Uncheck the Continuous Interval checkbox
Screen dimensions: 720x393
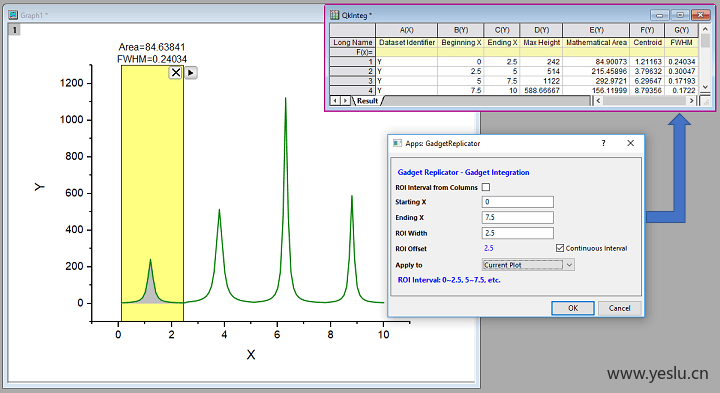click(560, 248)
